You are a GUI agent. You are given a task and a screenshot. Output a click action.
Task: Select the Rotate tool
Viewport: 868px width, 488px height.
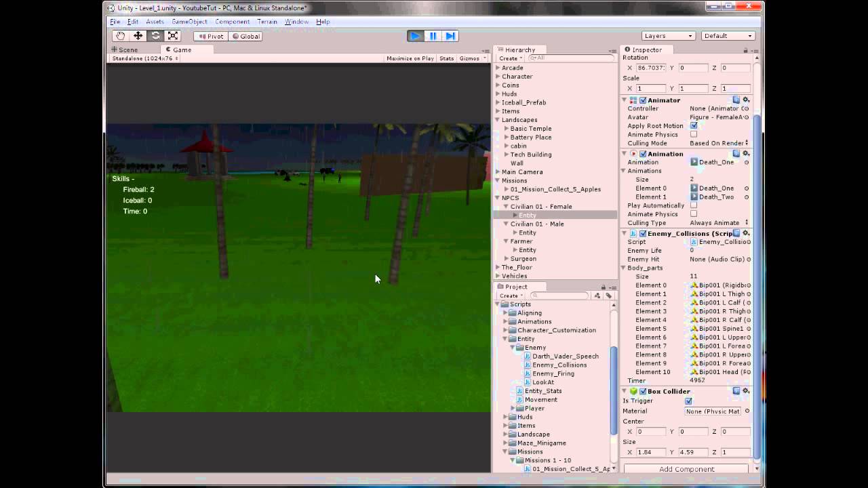pyautogui.click(x=156, y=36)
